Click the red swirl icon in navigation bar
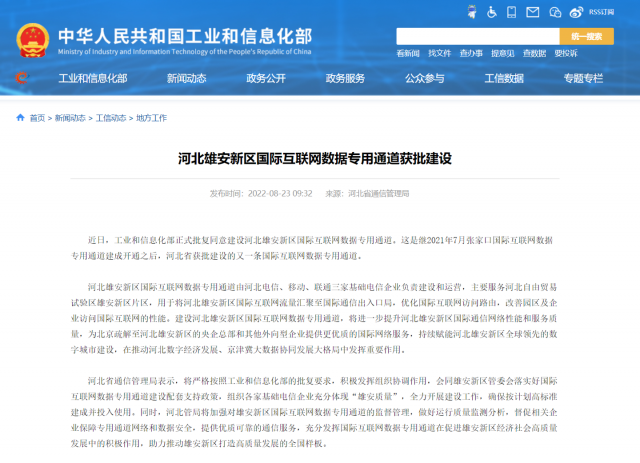The width and height of the screenshot is (640, 463). tap(21, 77)
